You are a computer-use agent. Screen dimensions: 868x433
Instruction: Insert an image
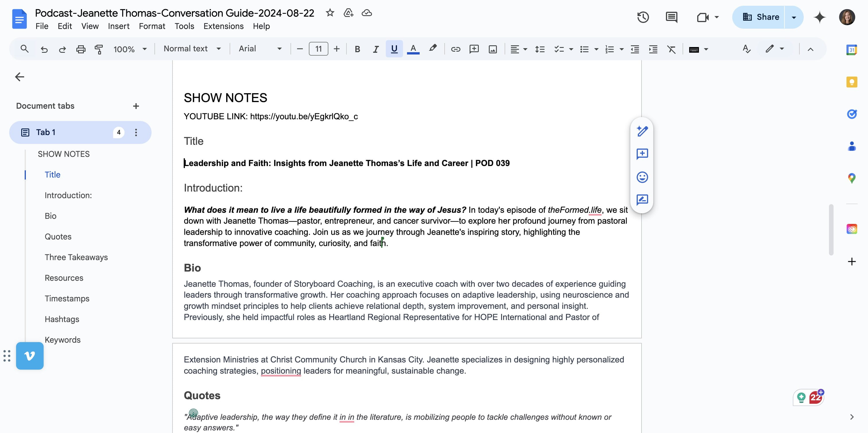click(x=493, y=49)
